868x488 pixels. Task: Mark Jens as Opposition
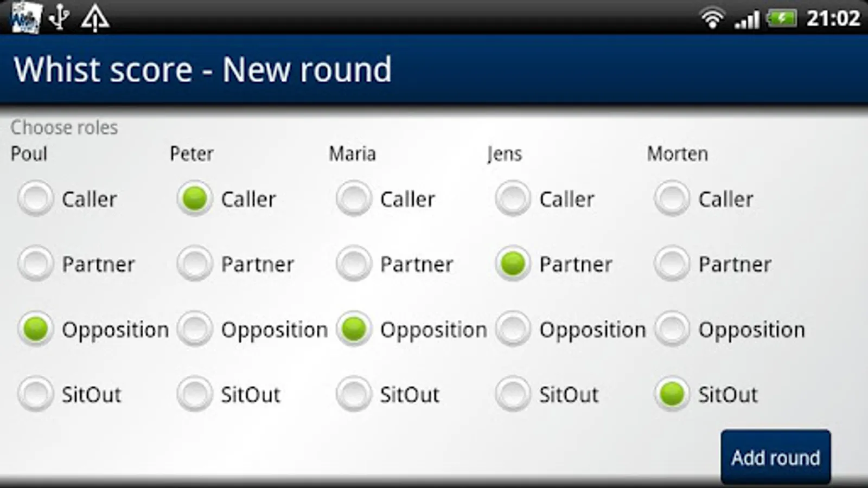tap(513, 329)
